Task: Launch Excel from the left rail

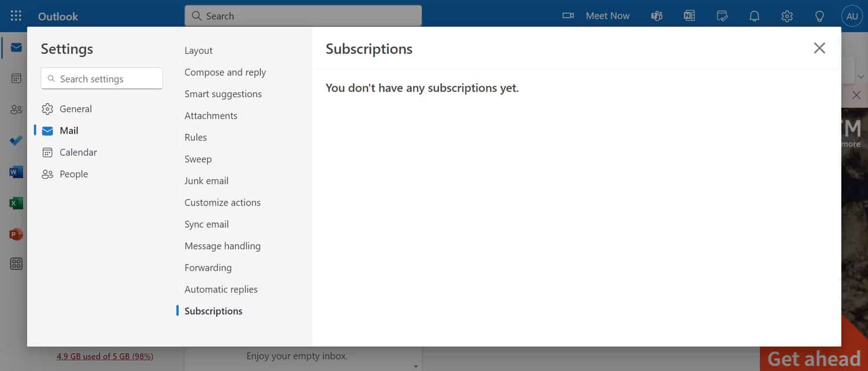Action: [x=16, y=203]
